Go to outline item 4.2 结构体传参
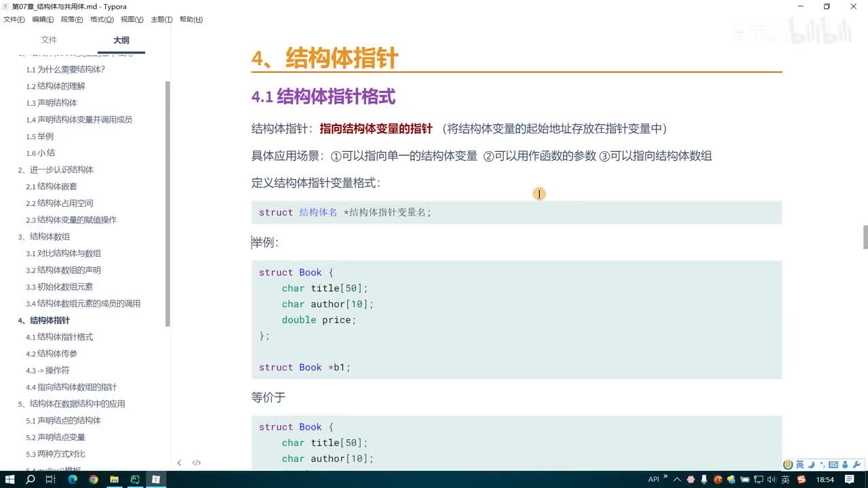 [52, 354]
